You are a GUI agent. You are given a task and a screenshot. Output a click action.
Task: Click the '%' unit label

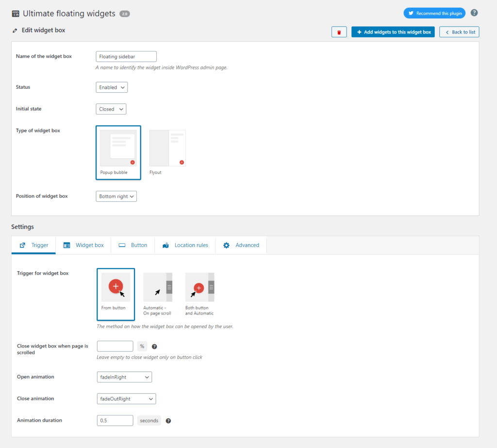pos(142,347)
